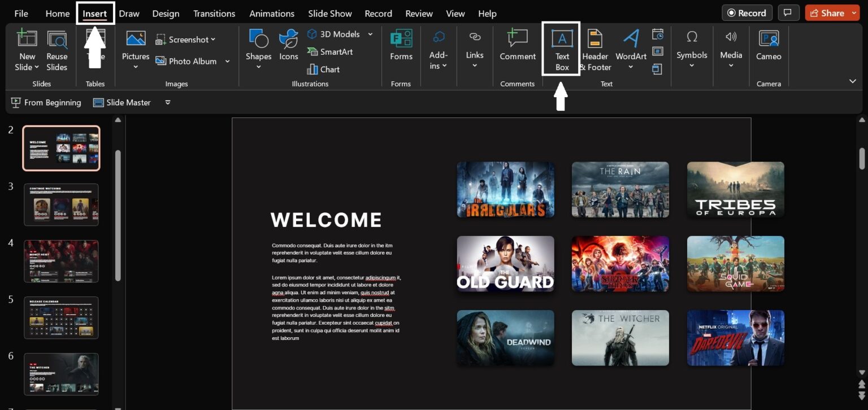868x410 pixels.
Task: Click the Links chain icon
Action: click(475, 37)
